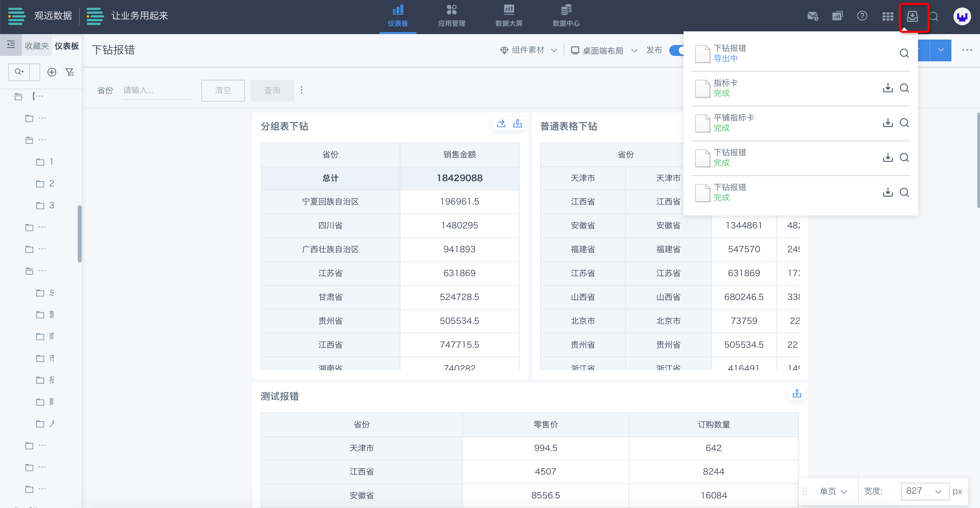Preview the 指标卡 export with magnifier
This screenshot has height=508, width=980.
904,88
